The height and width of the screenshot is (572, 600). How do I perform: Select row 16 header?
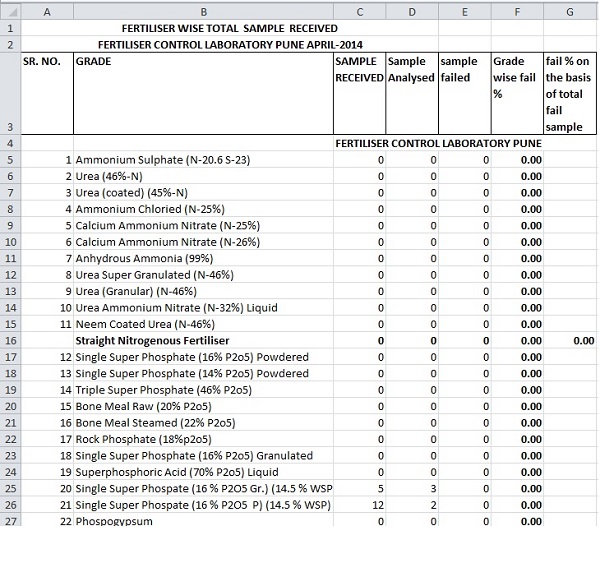tap(9, 340)
